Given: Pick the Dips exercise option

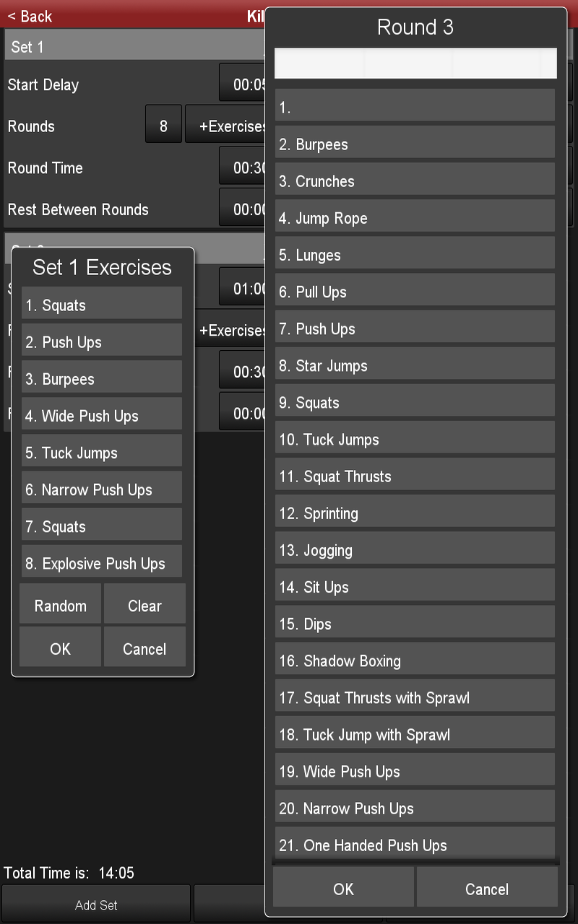Looking at the screenshot, I should pos(415,624).
